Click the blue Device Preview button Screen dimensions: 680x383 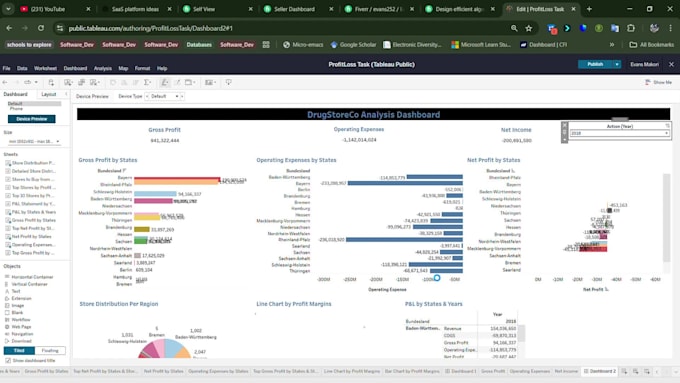[32, 119]
